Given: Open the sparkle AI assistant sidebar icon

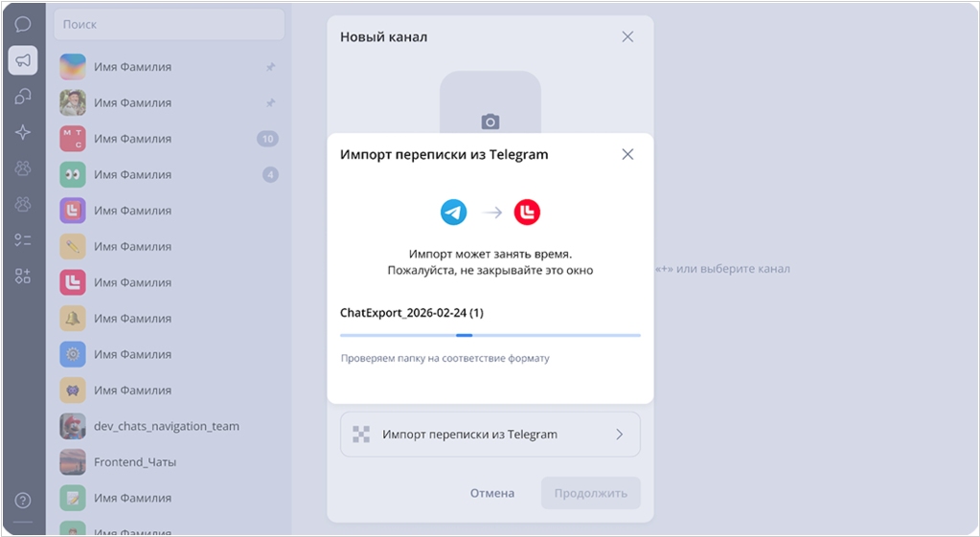Looking at the screenshot, I should pos(23,132).
